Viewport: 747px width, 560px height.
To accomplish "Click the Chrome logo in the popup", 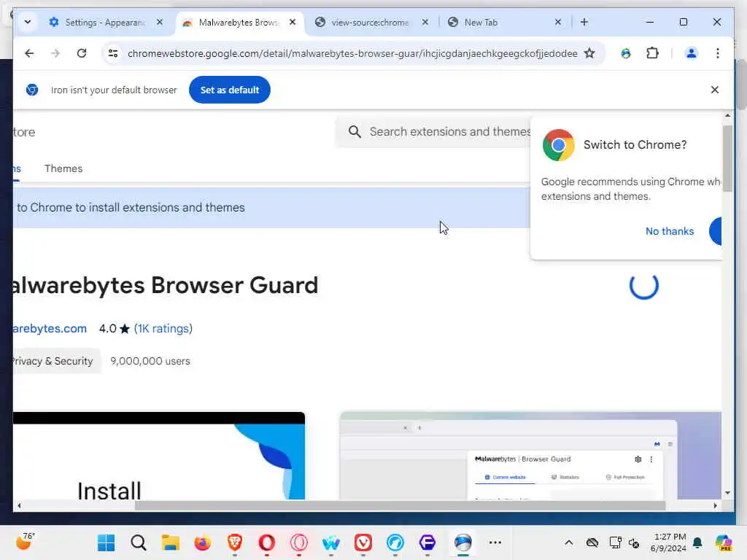I will point(558,145).
